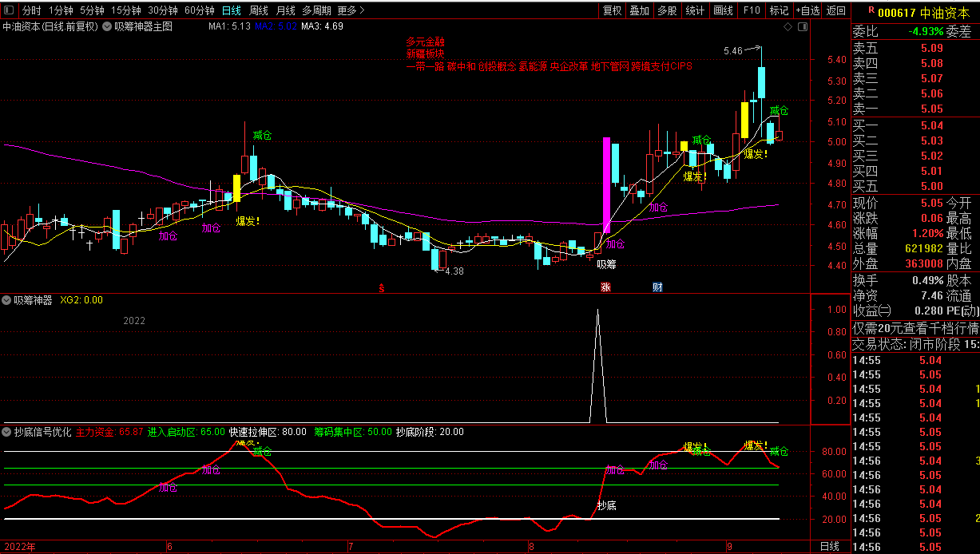Toggle the left sidebar panel icon
This screenshot has height=554, width=980.
click(x=9, y=10)
